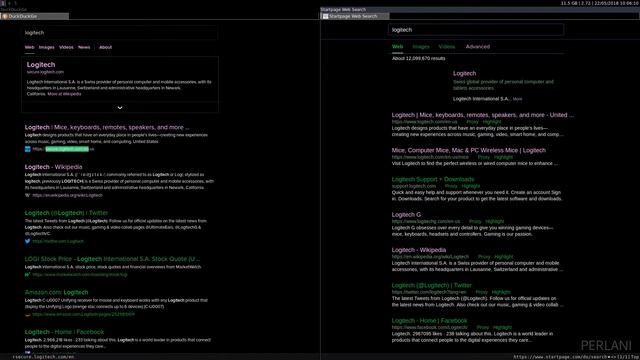Open the Videos tab in Startpage
This screenshot has height=360, width=640.
click(x=447, y=47)
